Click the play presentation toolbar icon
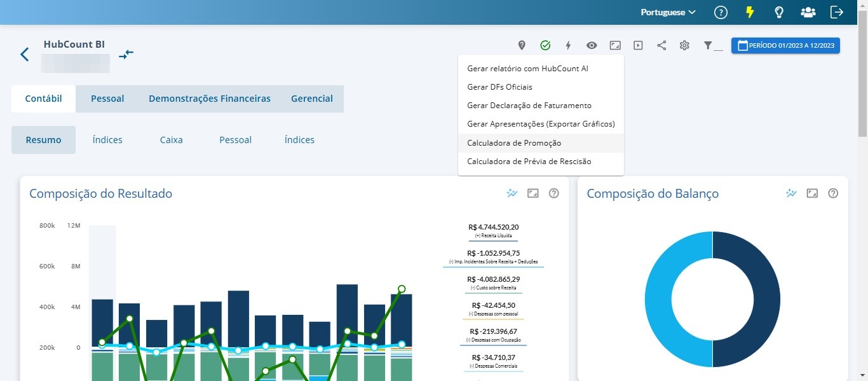The width and height of the screenshot is (868, 381). point(638,45)
